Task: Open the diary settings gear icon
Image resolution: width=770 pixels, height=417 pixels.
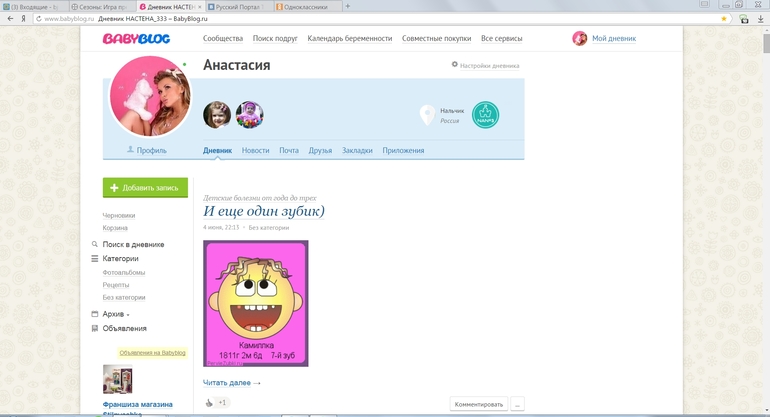Action: [x=455, y=64]
